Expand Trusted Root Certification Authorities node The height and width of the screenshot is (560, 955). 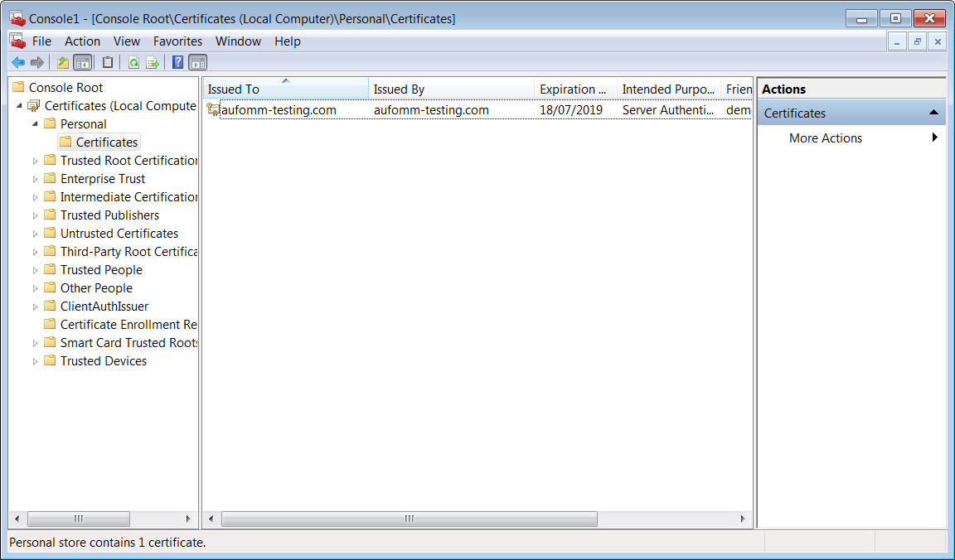pyautogui.click(x=35, y=161)
